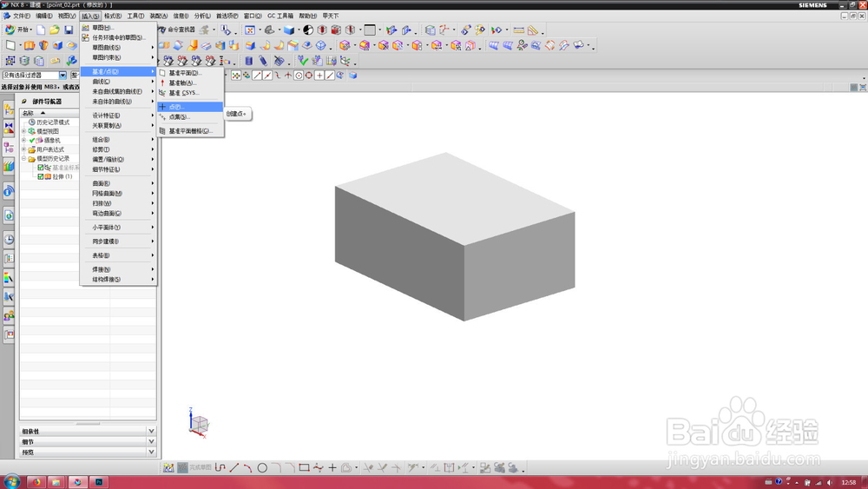Open the 编辑(E) menu

[x=44, y=16]
